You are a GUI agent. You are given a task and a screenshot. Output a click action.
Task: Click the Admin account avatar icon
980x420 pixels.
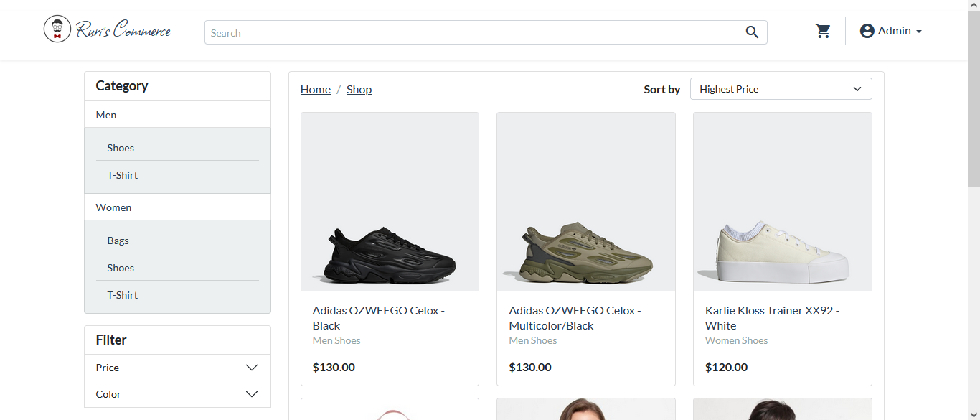click(867, 30)
